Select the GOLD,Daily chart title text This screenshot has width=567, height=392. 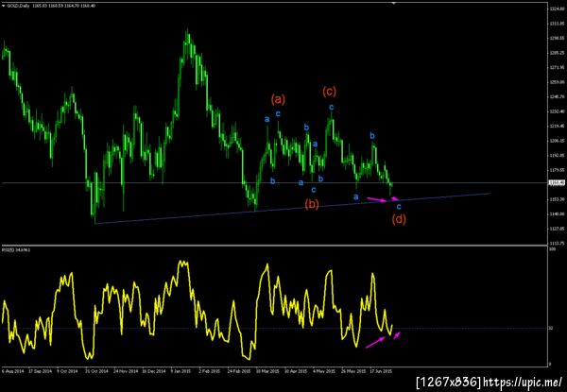click(x=17, y=6)
